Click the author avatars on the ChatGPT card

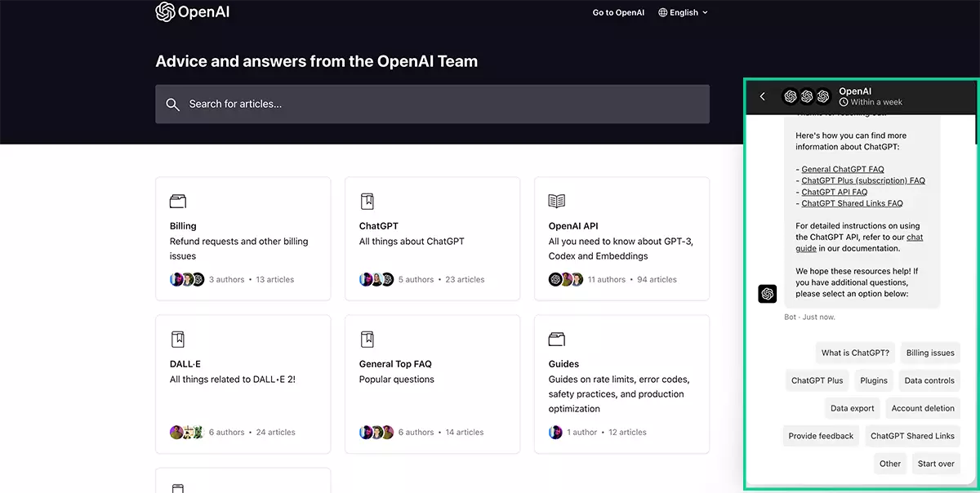(x=376, y=279)
